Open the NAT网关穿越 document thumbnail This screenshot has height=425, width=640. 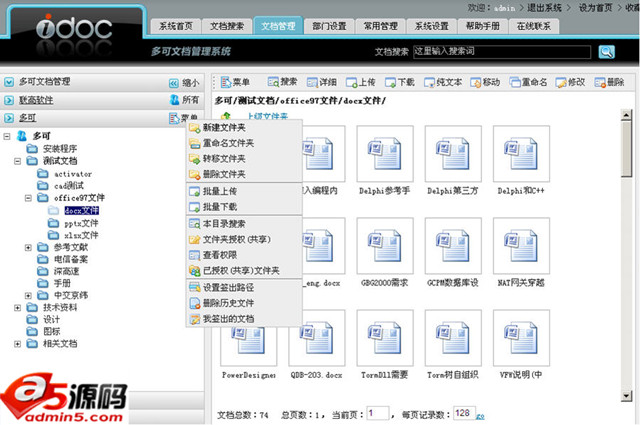pyautogui.click(x=521, y=246)
